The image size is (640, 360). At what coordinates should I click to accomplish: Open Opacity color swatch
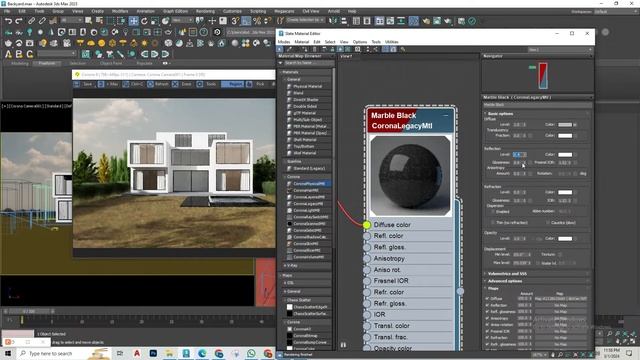pos(565,238)
